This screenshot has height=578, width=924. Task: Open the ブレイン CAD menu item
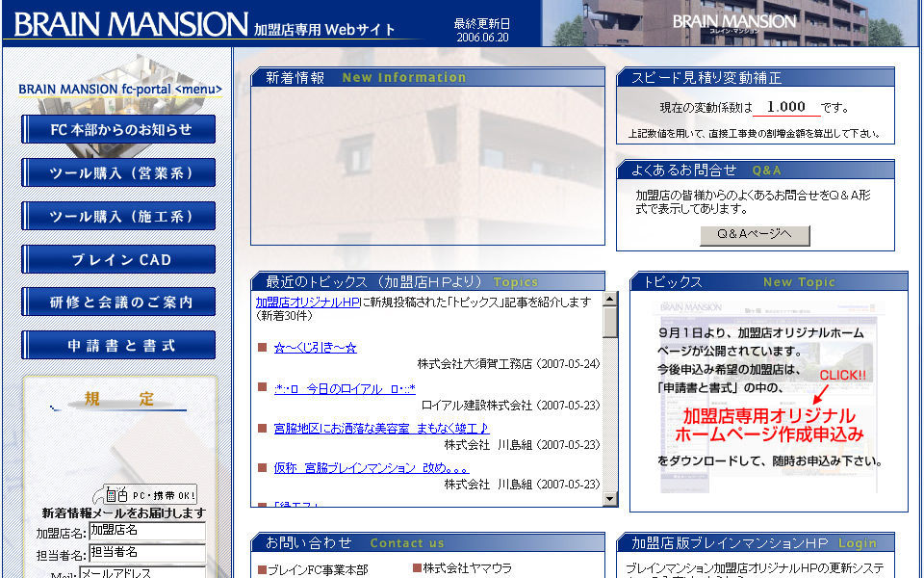118,259
